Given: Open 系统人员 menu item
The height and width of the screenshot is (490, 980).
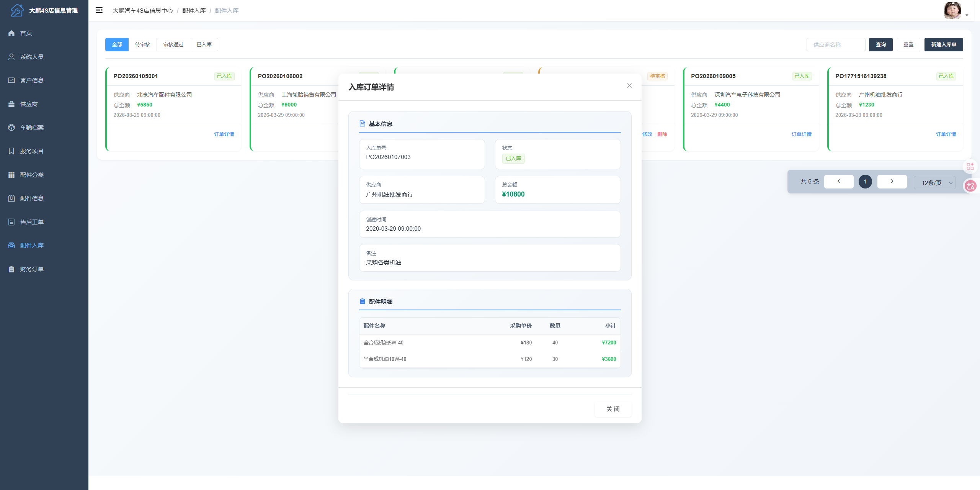Looking at the screenshot, I should pyautogui.click(x=44, y=57).
